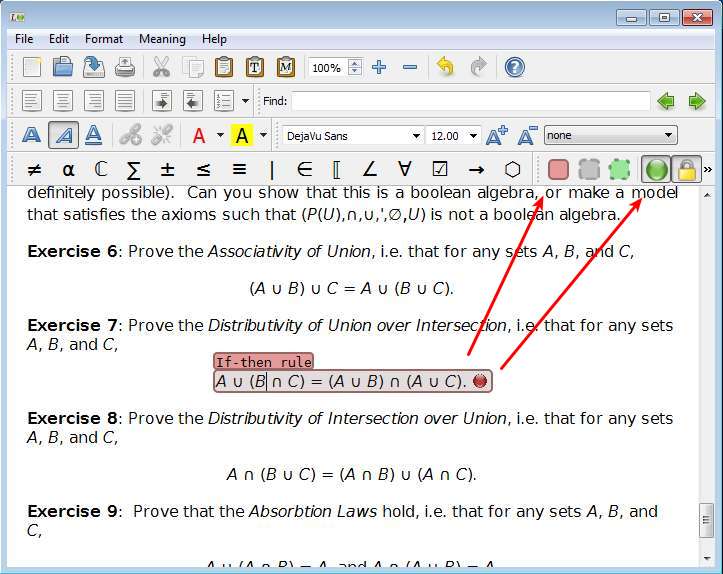The image size is (723, 574).
Task: Click the red rounded square bubble icon
Action: coord(558,170)
